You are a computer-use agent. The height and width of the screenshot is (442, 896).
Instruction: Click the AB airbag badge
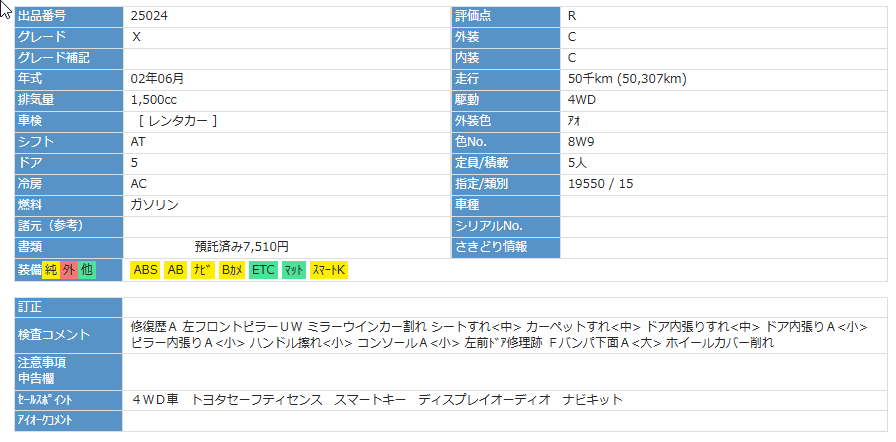(175, 270)
